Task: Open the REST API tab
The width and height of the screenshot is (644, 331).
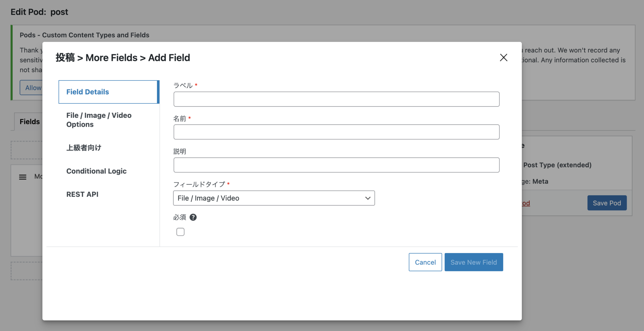Action: tap(82, 194)
